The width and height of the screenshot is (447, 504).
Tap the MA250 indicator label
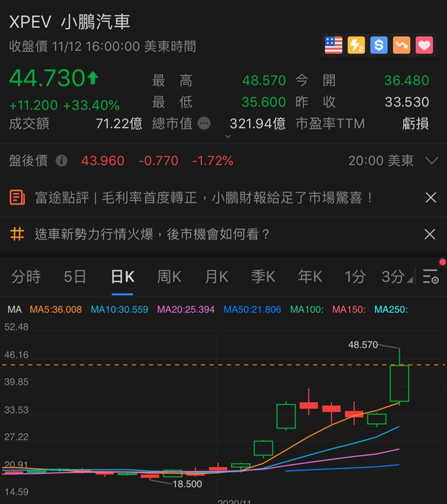pos(391,310)
